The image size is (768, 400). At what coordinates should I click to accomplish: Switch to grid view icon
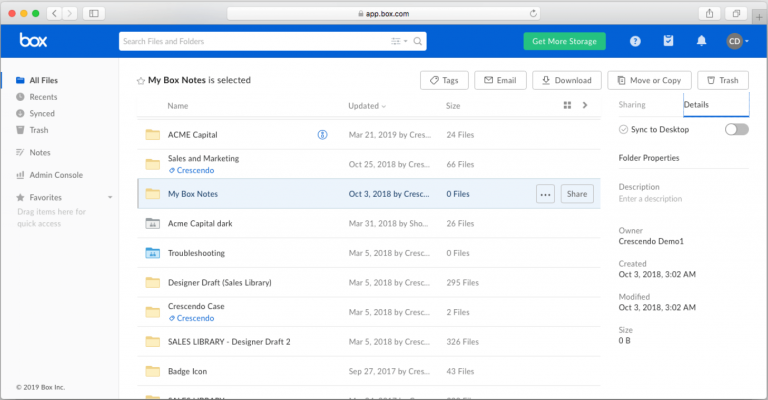tap(567, 105)
